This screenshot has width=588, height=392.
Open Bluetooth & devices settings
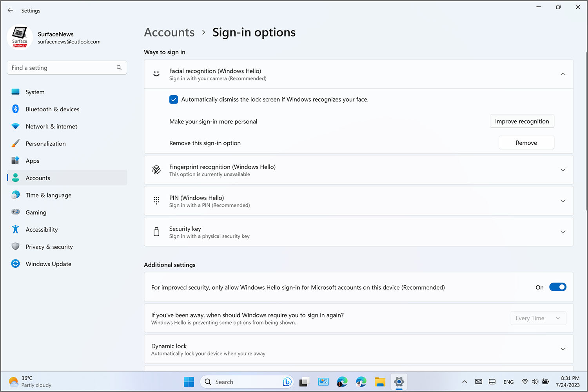point(52,109)
